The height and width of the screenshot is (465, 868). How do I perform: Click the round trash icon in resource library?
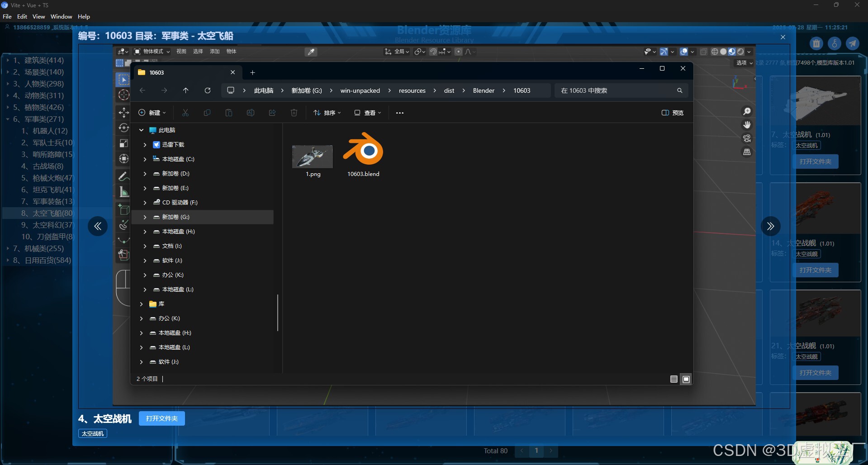pyautogui.click(x=816, y=43)
